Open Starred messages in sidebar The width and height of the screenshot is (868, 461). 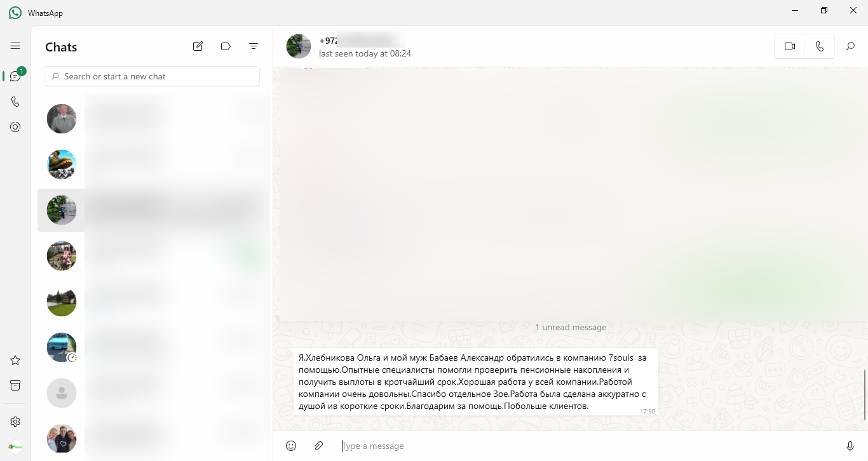point(15,360)
